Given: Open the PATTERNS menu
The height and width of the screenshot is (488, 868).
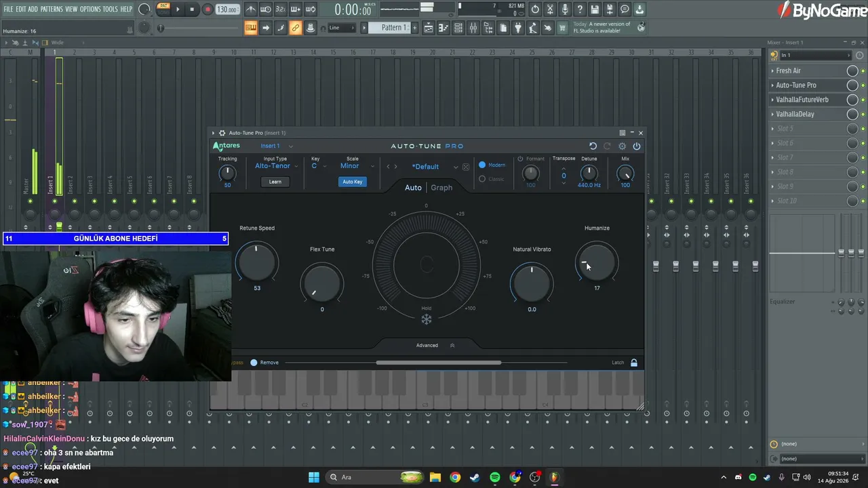Looking at the screenshot, I should pyautogui.click(x=52, y=9).
